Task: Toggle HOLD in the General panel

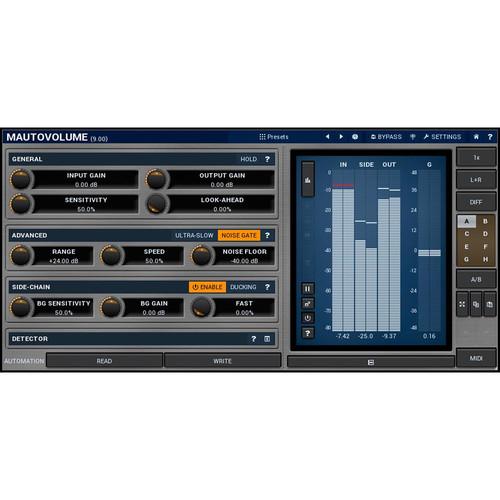Action: 249,159
